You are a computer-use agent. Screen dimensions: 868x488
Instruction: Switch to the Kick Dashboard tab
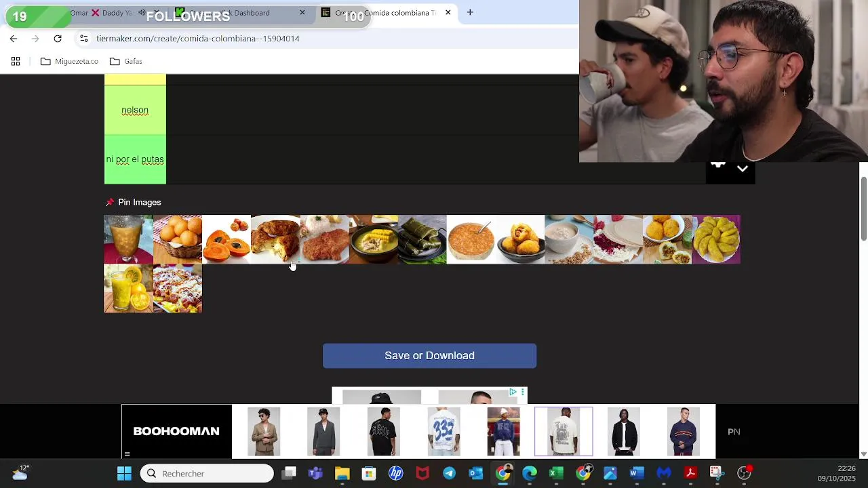tap(244, 12)
